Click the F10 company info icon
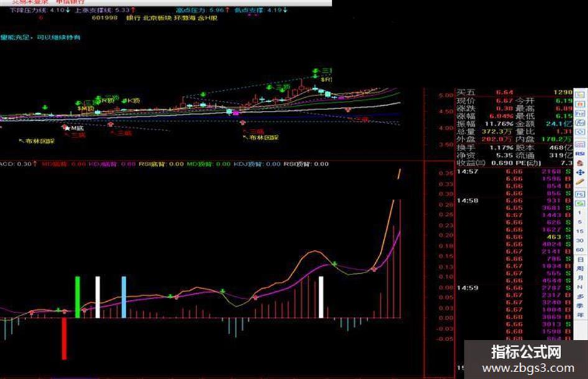Image resolution: width=588 pixels, height=379 pixels. [x=580, y=113]
